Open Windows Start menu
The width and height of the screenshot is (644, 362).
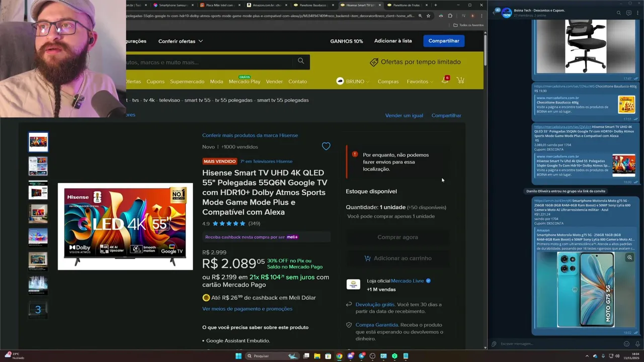238,356
